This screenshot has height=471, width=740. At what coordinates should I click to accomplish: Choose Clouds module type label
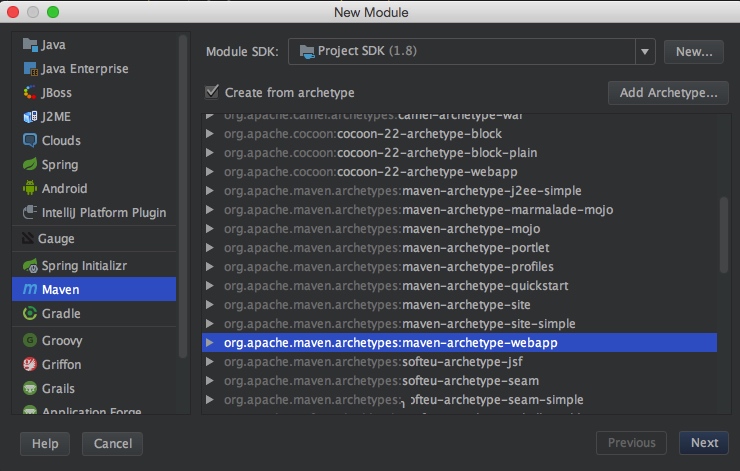61,140
